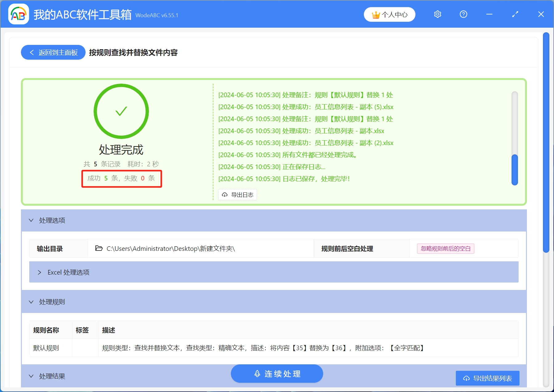Return to main panel via 返回到主面板
The width and height of the screenshot is (554, 392).
[53, 52]
